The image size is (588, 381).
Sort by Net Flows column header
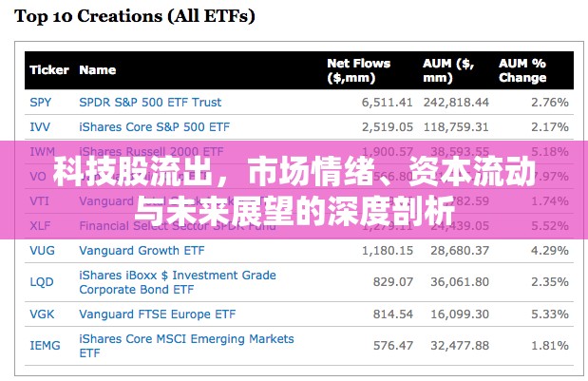point(358,70)
